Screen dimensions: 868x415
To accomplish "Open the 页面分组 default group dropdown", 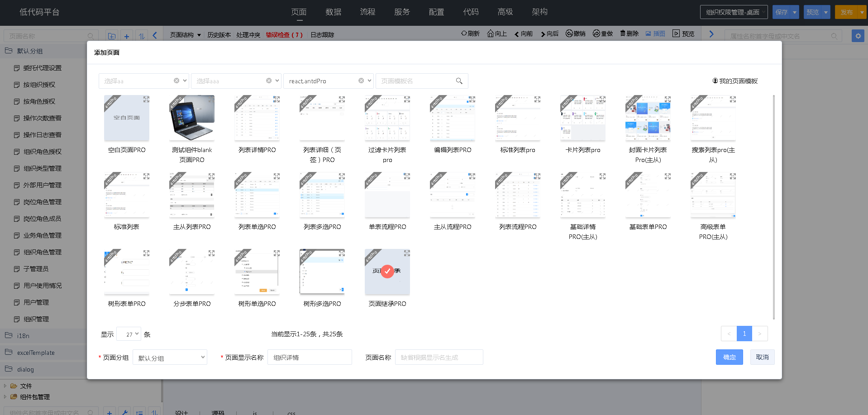I will 170,357.
